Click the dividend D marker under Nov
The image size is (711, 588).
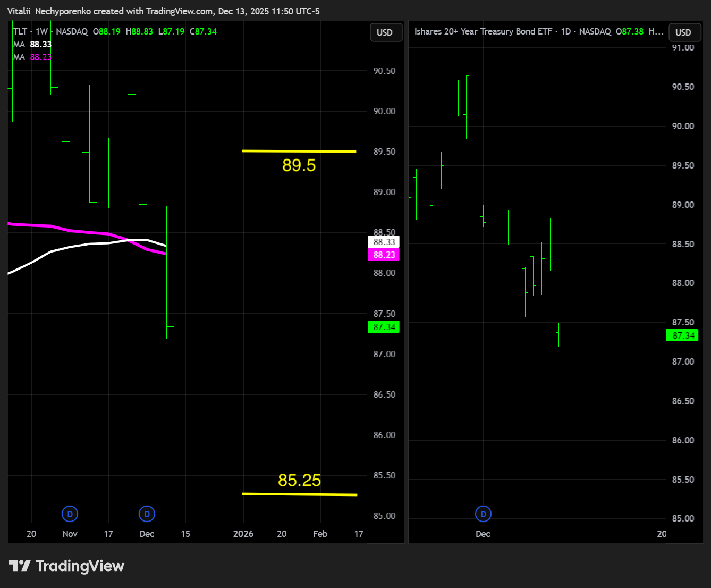[70, 514]
